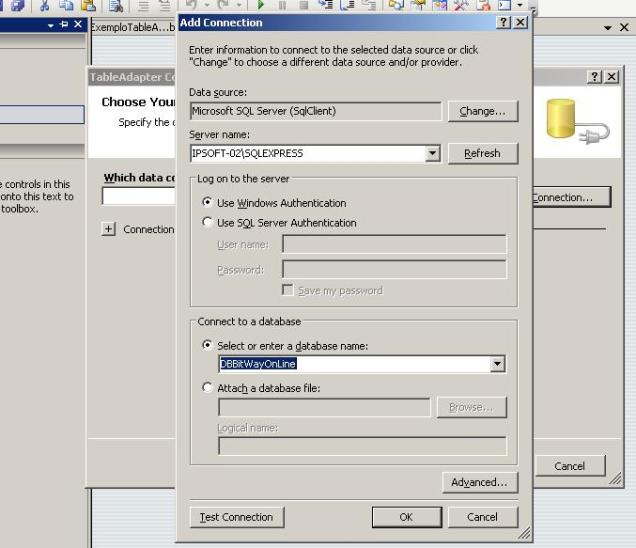636x548 pixels.
Task: Click the Cut scissors toolbar icon
Action: (x=45, y=5)
